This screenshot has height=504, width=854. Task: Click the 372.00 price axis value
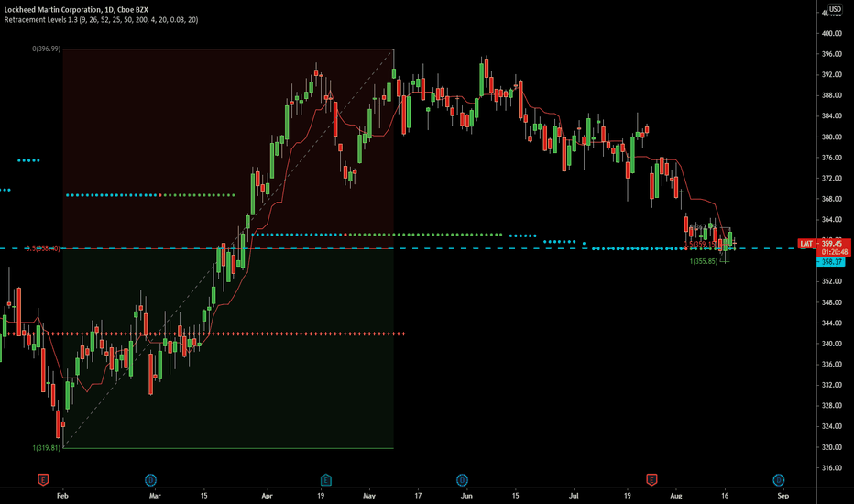pos(832,178)
